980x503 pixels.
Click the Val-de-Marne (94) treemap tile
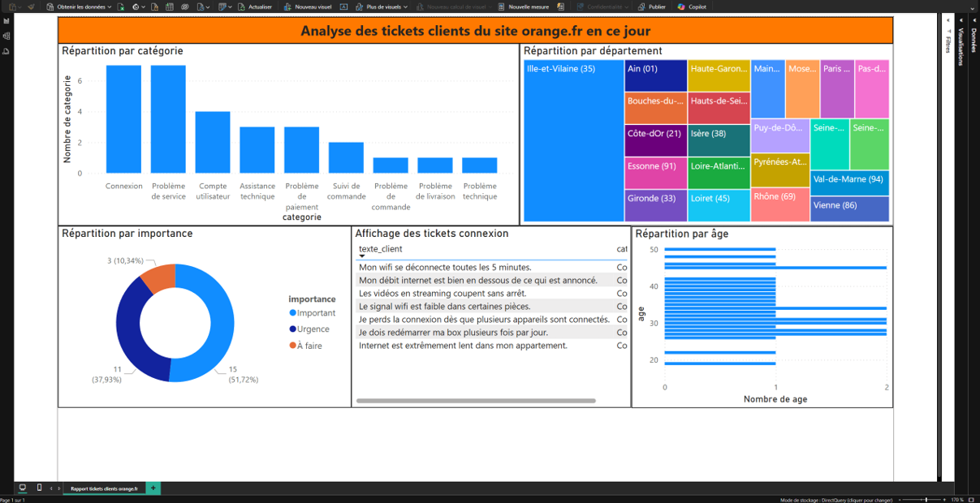coord(849,183)
